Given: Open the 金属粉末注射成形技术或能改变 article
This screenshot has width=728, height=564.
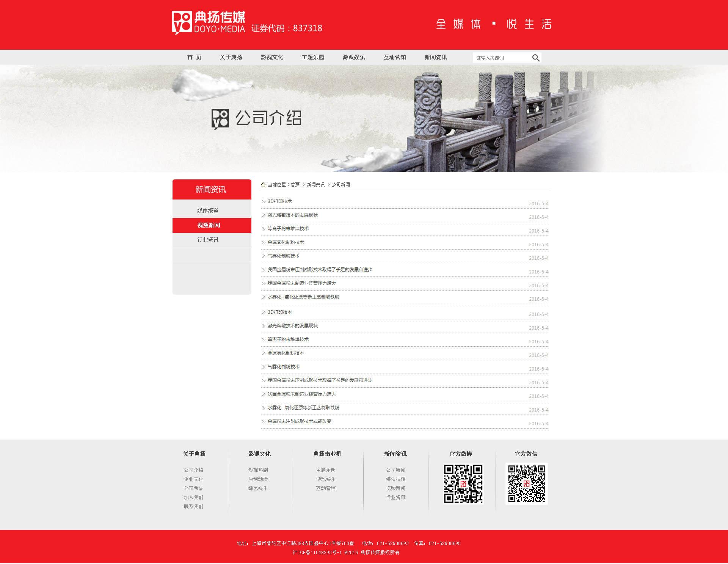Looking at the screenshot, I should pyautogui.click(x=299, y=421).
